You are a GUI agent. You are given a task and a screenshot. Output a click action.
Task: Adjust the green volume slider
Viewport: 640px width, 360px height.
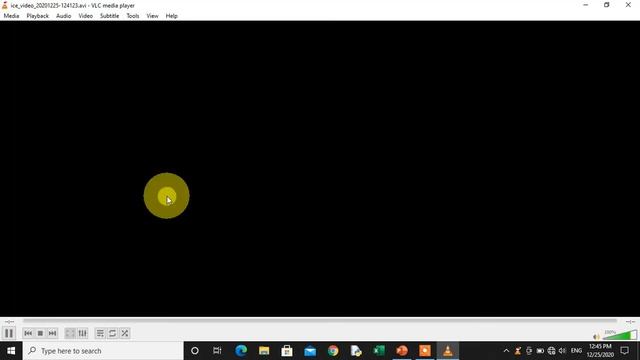[620, 335]
